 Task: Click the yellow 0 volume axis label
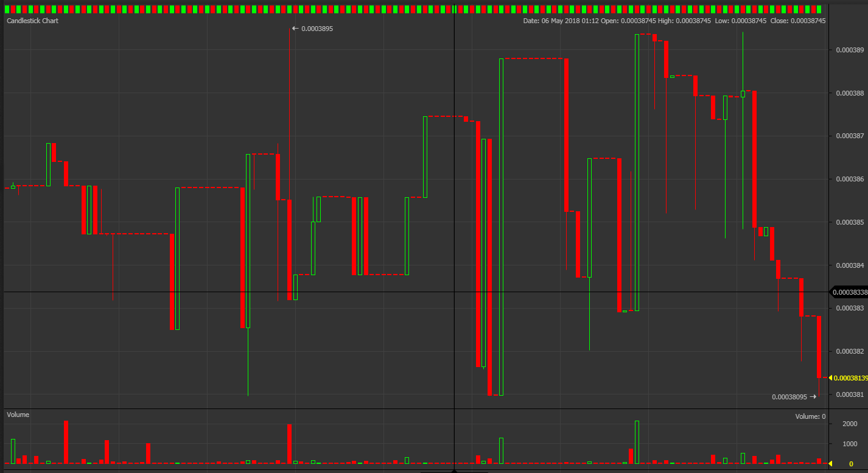coord(851,464)
